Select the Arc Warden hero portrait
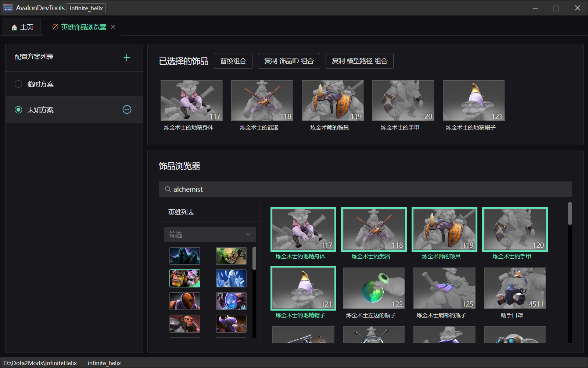The height and width of the screenshot is (368, 588). 231,301
